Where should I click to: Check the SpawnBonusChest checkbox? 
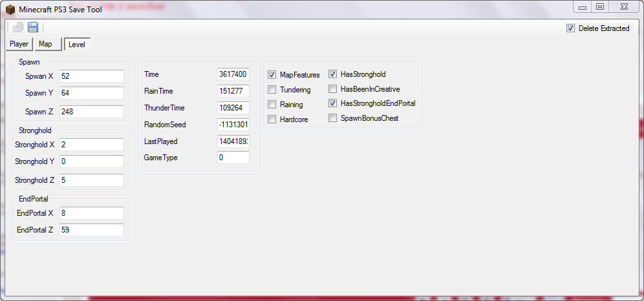[333, 118]
